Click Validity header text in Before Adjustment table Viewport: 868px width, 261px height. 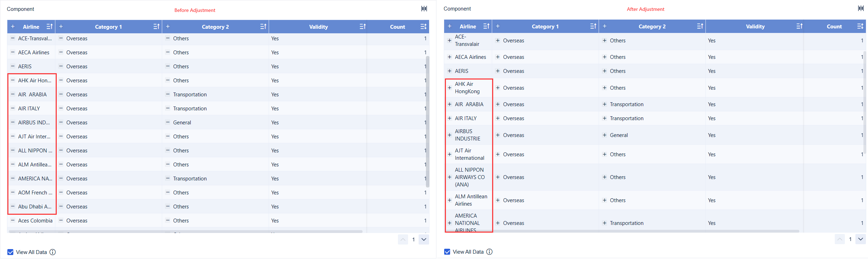click(318, 27)
